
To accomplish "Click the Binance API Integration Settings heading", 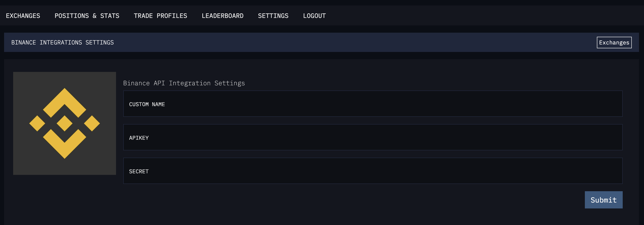I will click(x=184, y=83).
